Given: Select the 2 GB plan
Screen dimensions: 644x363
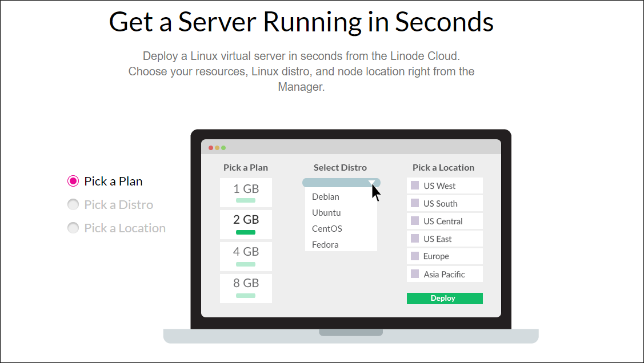Looking at the screenshot, I should point(246,219).
